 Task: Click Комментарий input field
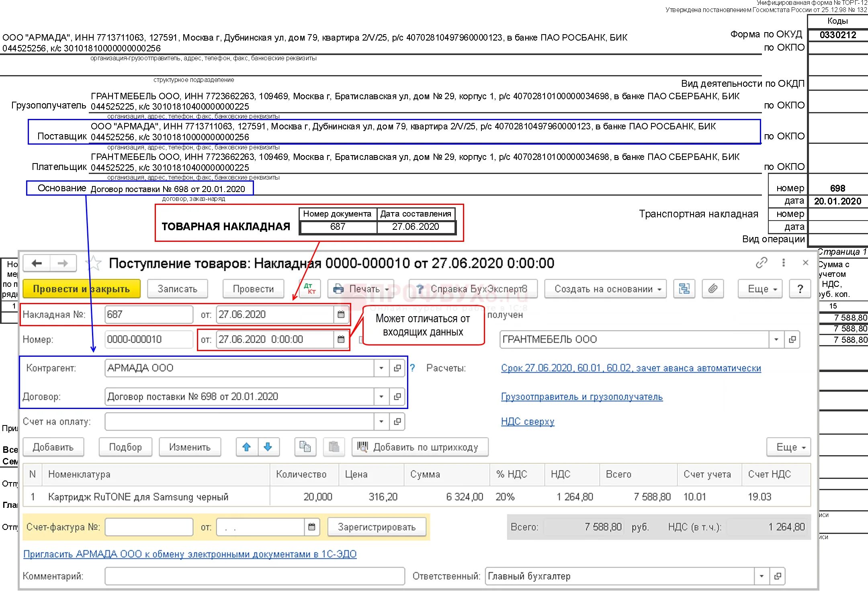254,576
